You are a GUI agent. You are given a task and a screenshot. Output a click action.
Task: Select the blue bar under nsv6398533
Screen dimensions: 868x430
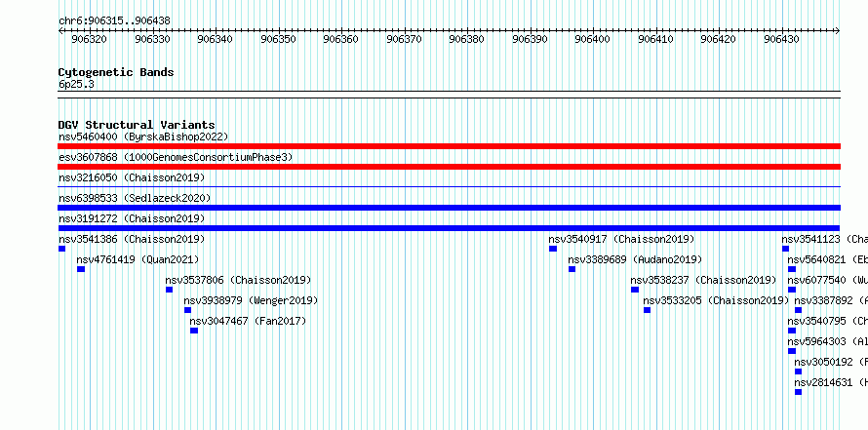[x=449, y=208]
